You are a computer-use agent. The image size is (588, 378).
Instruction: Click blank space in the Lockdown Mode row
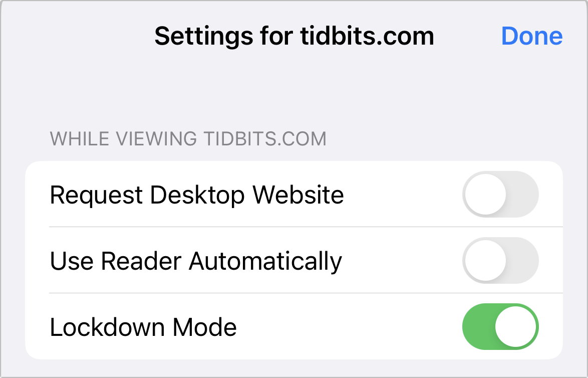[349, 326]
